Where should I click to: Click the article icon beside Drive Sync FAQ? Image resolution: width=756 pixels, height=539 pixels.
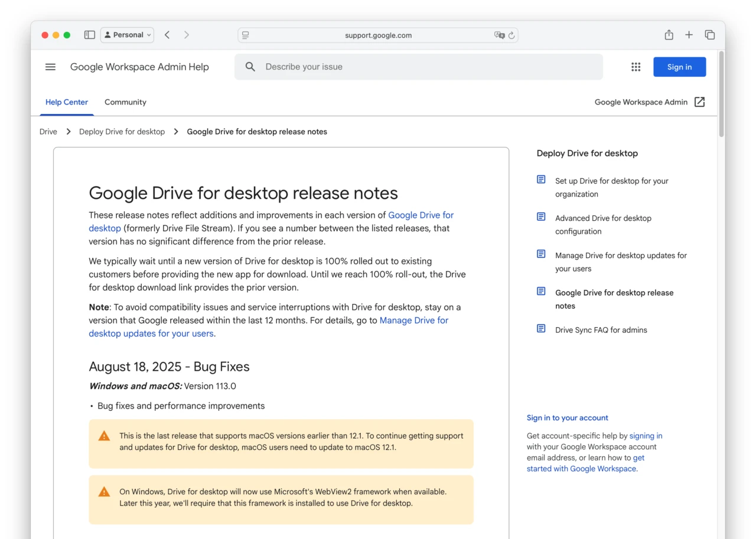pos(540,328)
